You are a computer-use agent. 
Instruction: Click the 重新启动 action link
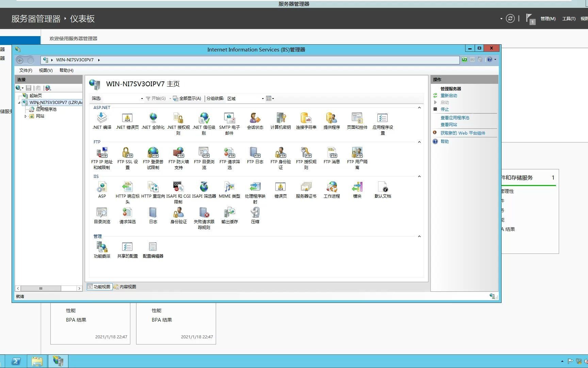pyautogui.click(x=448, y=96)
